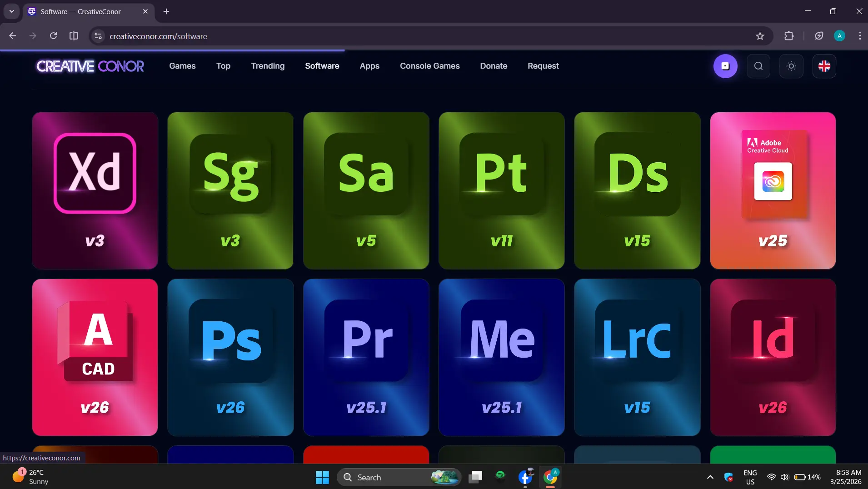Open the tab search dropdown arrow

coord(12,11)
